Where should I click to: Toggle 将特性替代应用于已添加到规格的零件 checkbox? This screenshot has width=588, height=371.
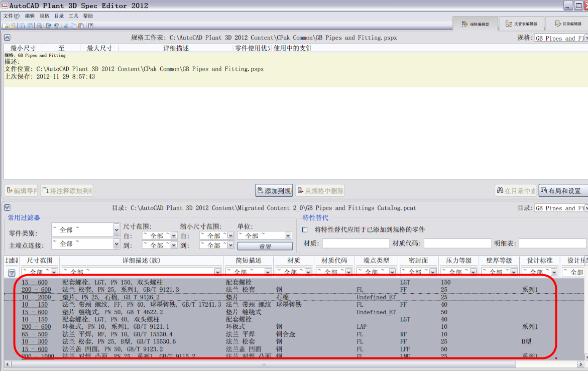[x=305, y=230]
